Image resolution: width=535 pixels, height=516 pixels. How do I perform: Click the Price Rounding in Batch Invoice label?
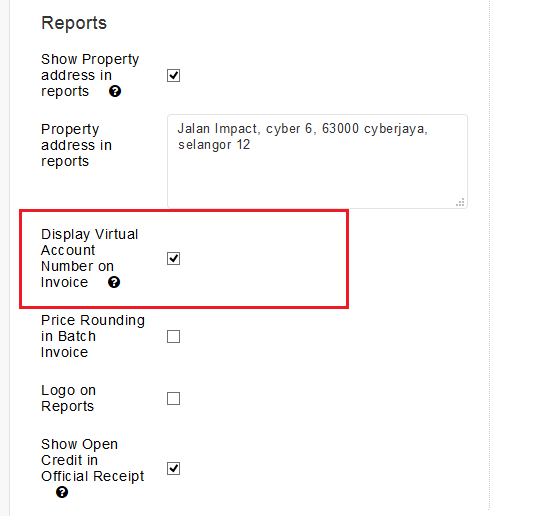click(x=93, y=336)
